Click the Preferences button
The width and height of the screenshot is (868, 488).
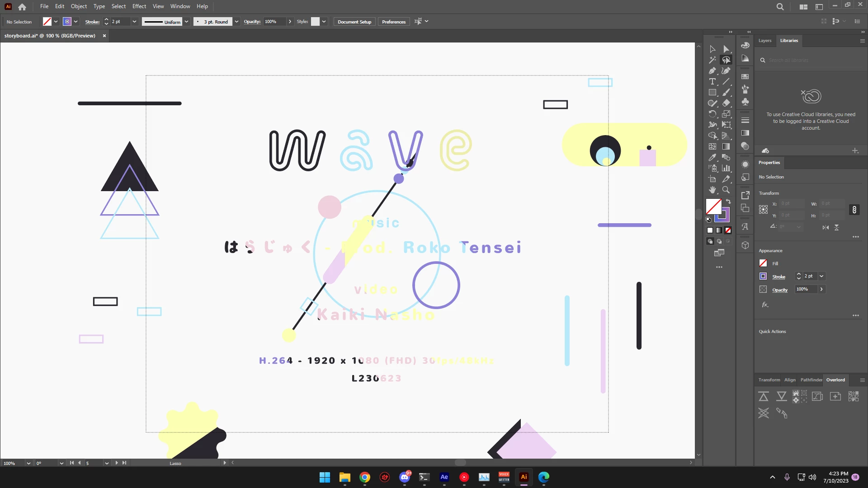point(393,22)
